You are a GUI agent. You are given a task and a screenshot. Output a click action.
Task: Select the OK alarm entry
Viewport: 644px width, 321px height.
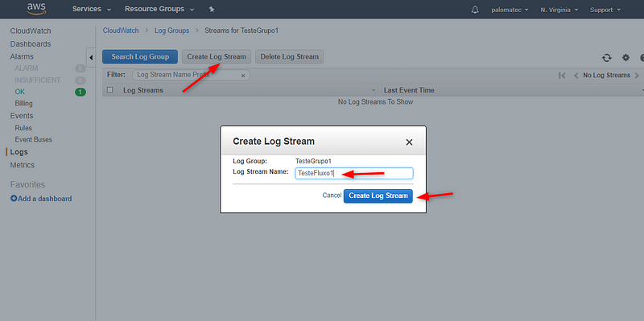click(19, 92)
